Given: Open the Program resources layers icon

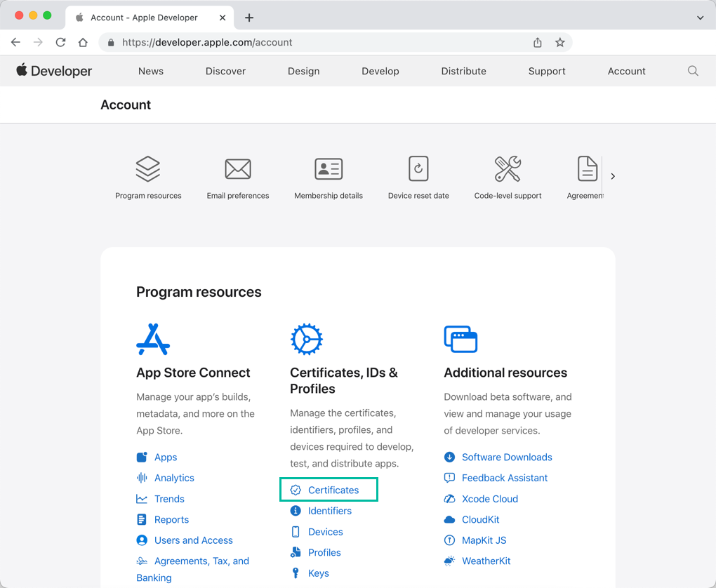Looking at the screenshot, I should [x=148, y=169].
